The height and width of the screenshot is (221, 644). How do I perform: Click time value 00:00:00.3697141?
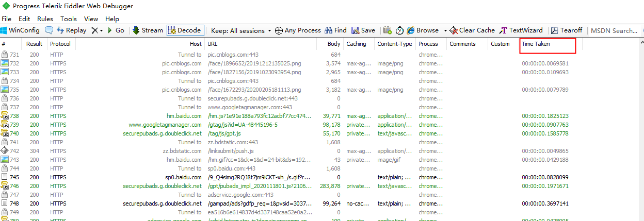tap(545, 203)
